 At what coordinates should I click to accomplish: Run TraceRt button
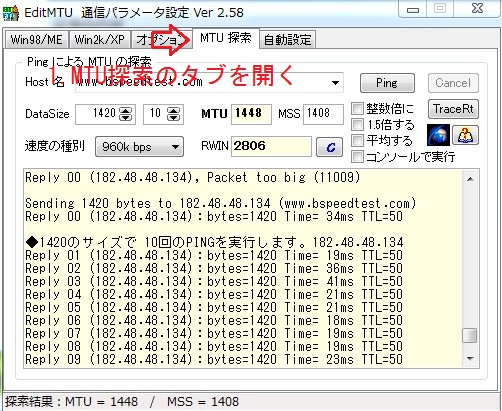coord(453,109)
